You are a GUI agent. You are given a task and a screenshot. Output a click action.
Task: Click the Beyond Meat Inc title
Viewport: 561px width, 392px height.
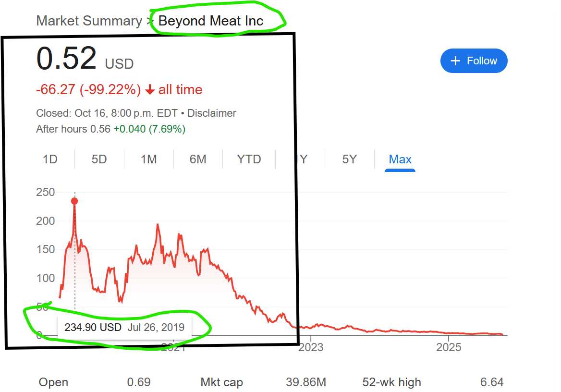(211, 21)
